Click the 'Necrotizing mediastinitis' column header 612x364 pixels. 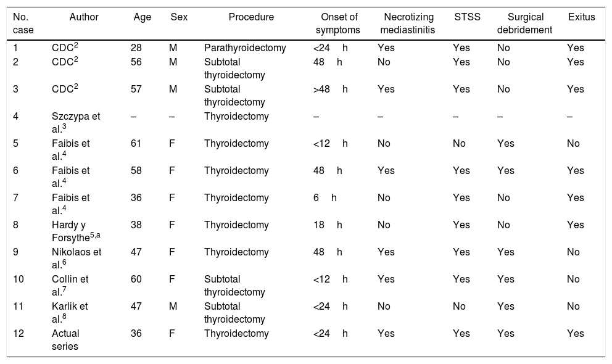(x=408, y=23)
